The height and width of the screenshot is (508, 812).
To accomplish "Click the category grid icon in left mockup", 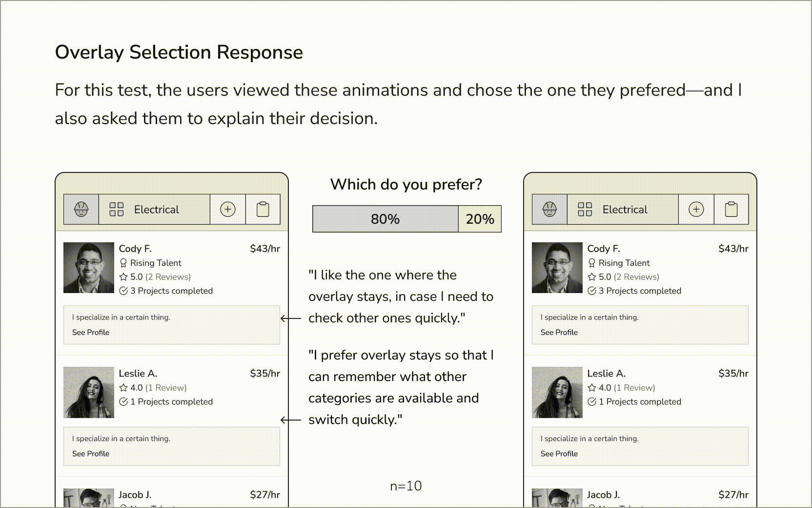I will (117, 210).
